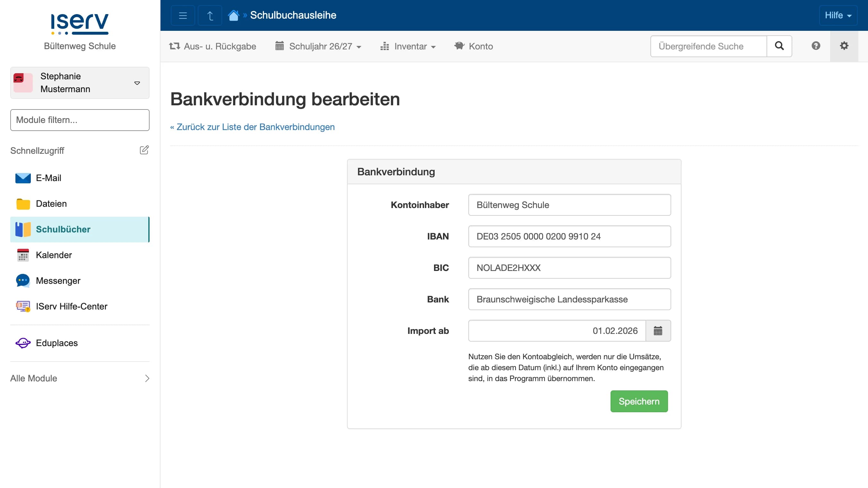Viewport: 868px width, 488px height.
Task: Expand the Schuljahr 26/27 dropdown
Action: point(318,47)
